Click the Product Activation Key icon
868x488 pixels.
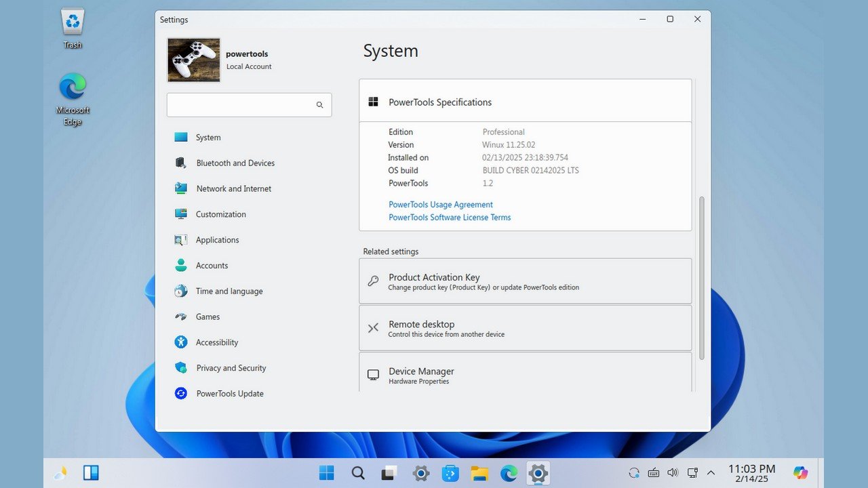point(373,281)
